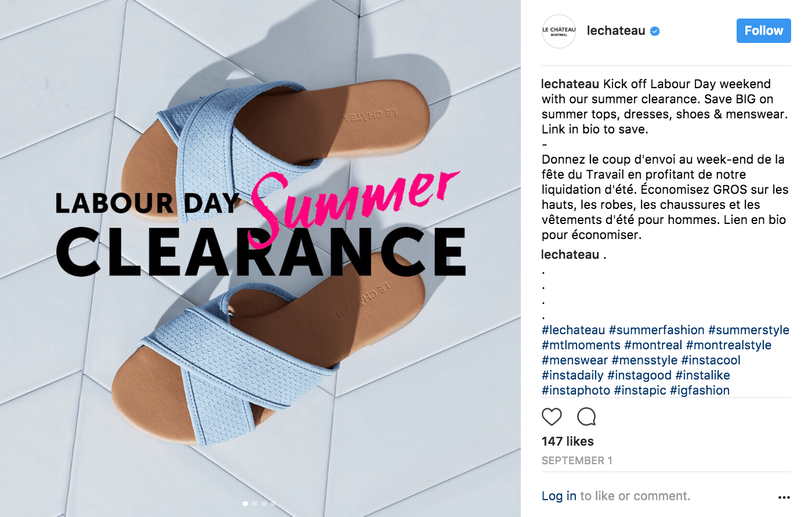Click the blue verified badge
This screenshot has width=812, height=517.
(x=655, y=31)
